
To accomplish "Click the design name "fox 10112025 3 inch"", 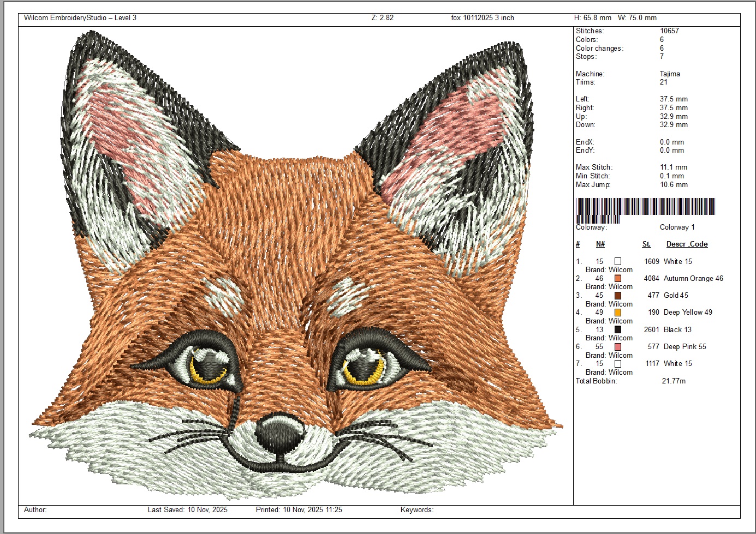I will tap(482, 18).
